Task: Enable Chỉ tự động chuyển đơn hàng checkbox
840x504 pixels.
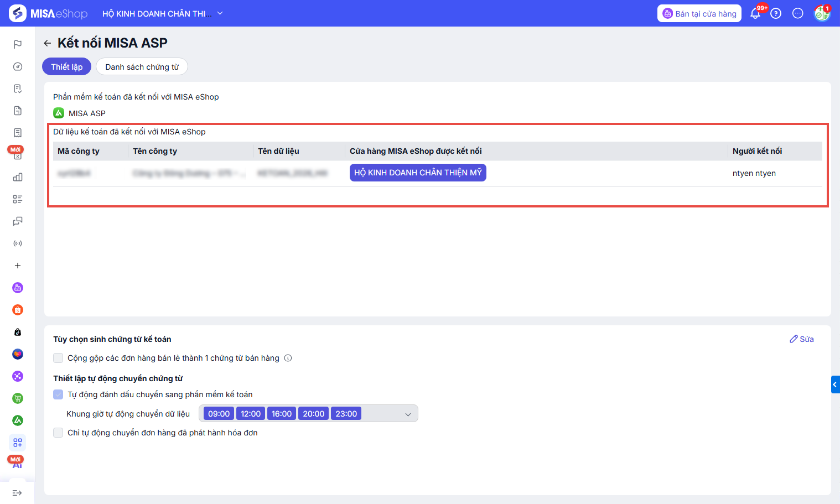Action: coord(58,433)
